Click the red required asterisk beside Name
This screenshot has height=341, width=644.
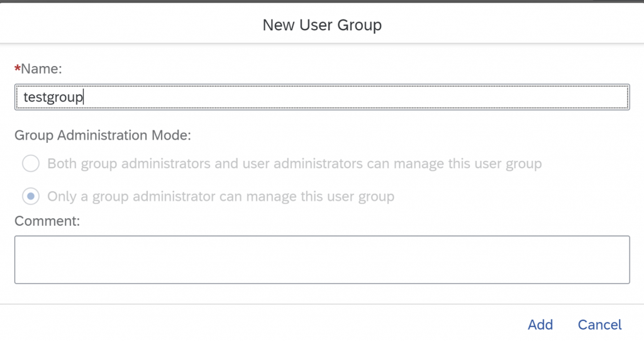[x=17, y=68]
